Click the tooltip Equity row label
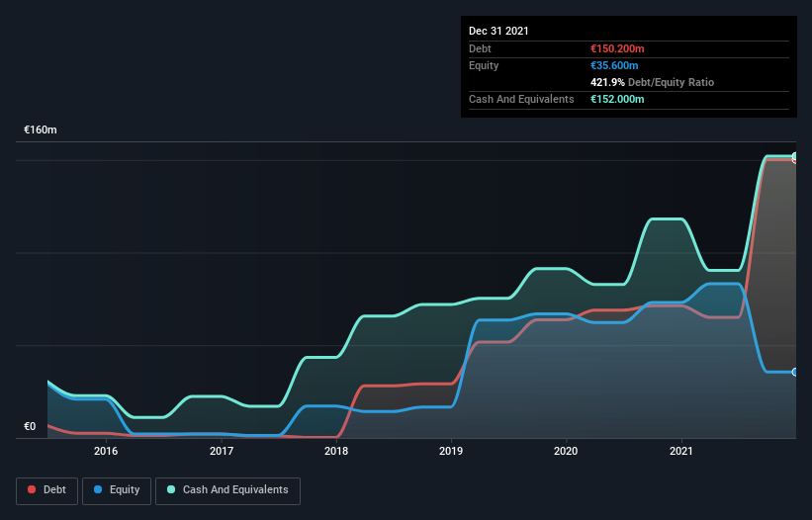The width and height of the screenshot is (812, 520). click(484, 65)
